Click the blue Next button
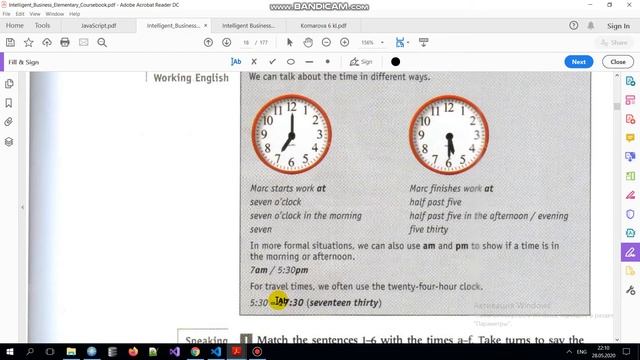640x360 pixels. (x=578, y=62)
